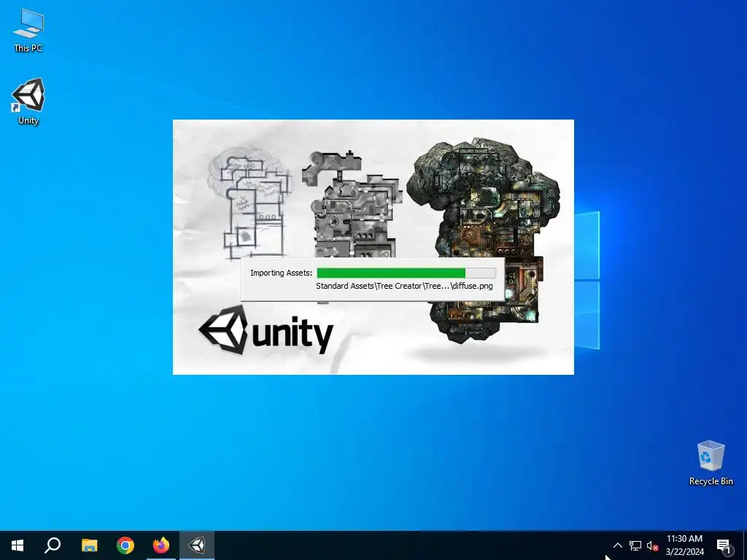The width and height of the screenshot is (747, 560).
Task: Click the diffuse.png asset path text
Action: (404, 286)
